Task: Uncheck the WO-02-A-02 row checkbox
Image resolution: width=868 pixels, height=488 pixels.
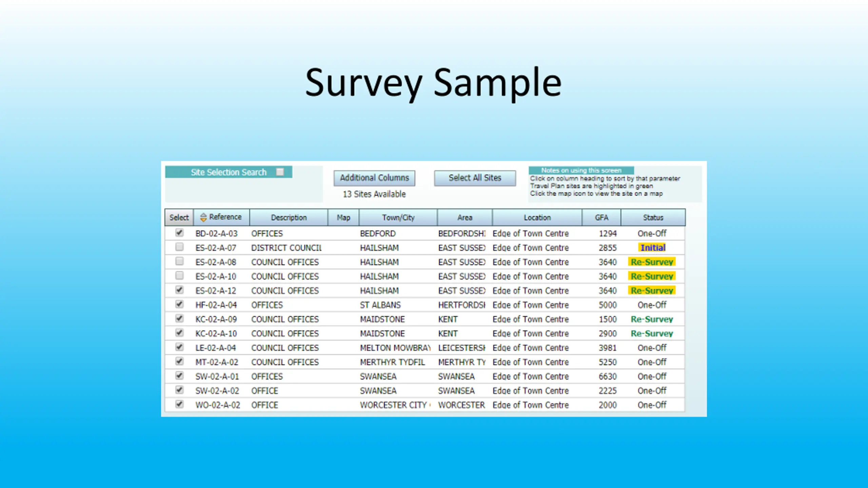Action: [179, 404]
